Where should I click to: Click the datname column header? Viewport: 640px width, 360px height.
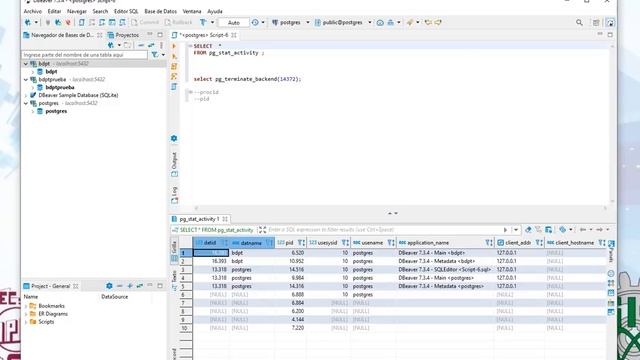(x=251, y=243)
